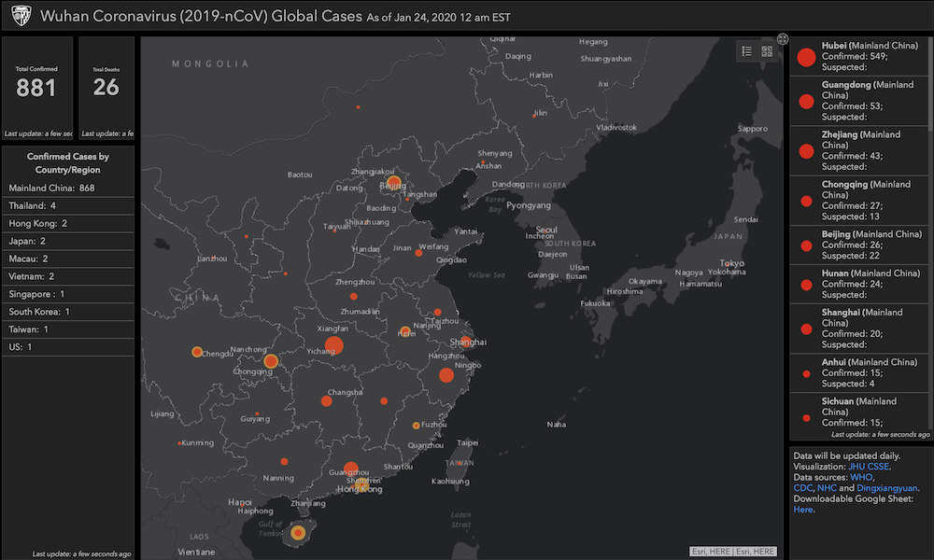Click the small Jilin case dot
Viewport: 934px width, 560px height.
coord(534,116)
